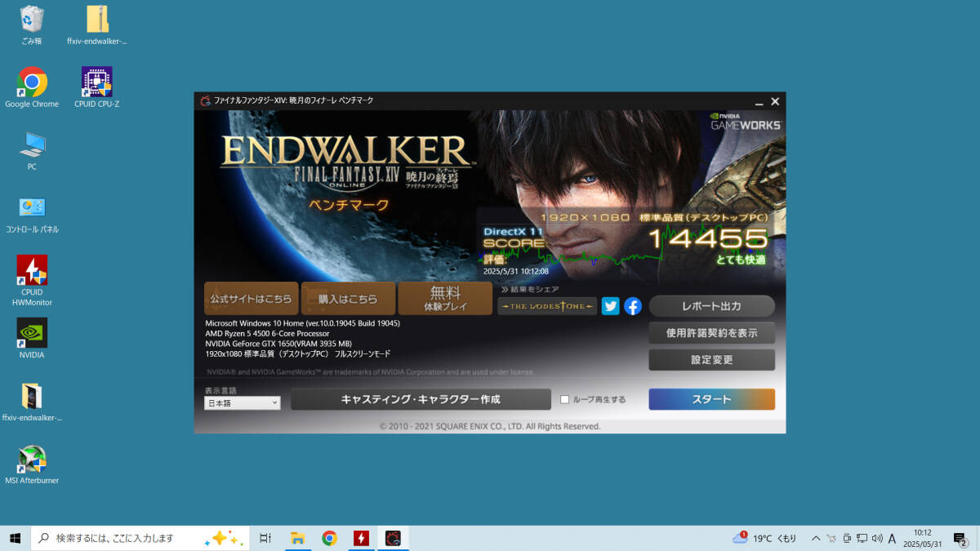This screenshot has width=980, height=551.
Task: Click the Windows Start button
Action: tap(15, 538)
